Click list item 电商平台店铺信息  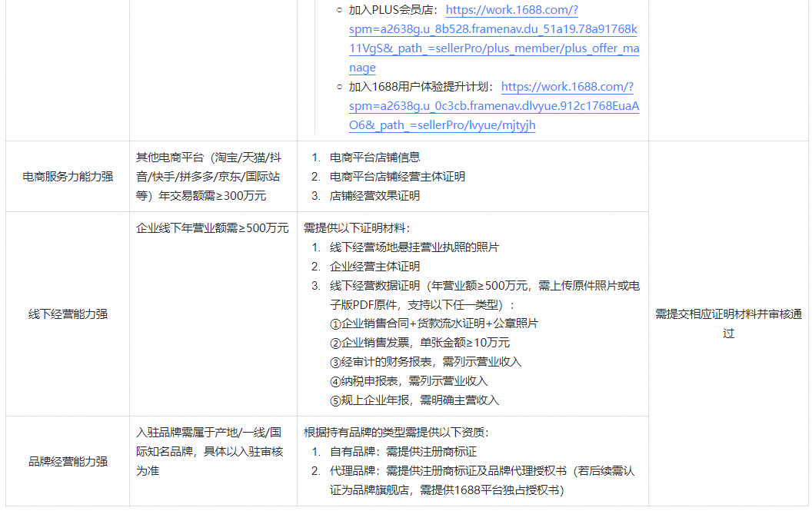click(374, 157)
